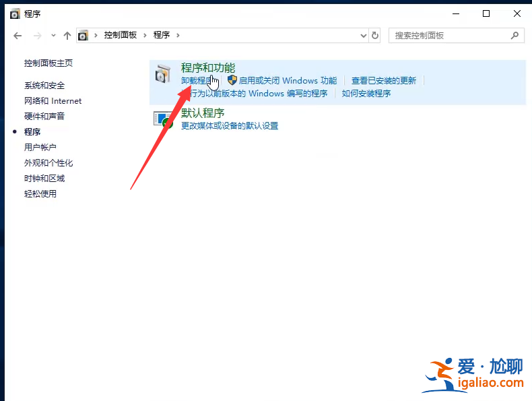The width and height of the screenshot is (532, 401).
Task: Expand the chevron after 程序 breadcrumb
Action: (x=178, y=35)
